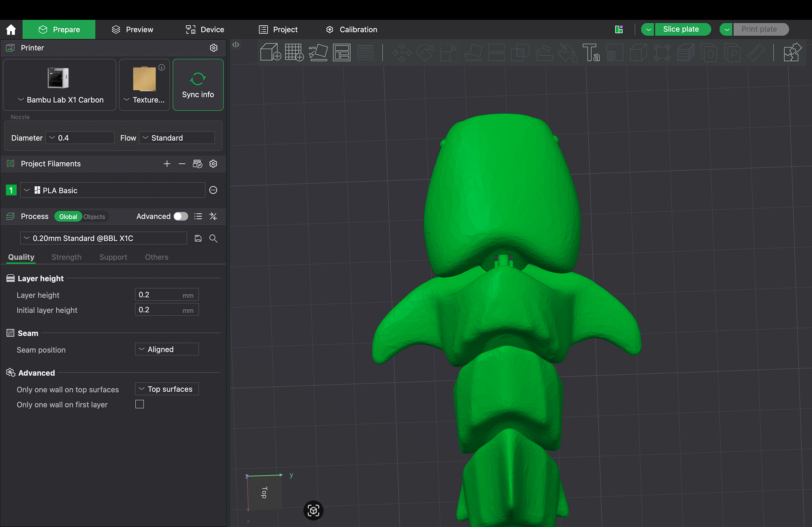Select the Rotate tool
Viewport: 812px width, 527px height.
point(425,53)
